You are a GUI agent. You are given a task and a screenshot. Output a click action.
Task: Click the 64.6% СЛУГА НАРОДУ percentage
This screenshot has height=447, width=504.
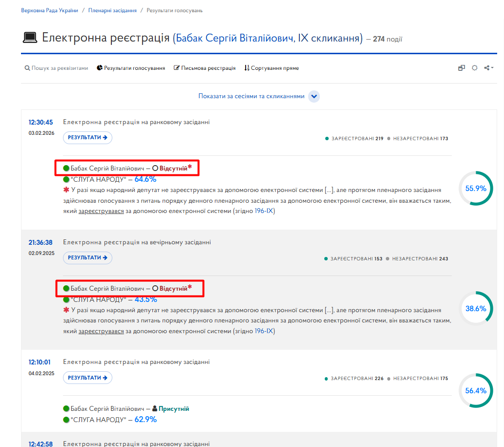(x=145, y=179)
